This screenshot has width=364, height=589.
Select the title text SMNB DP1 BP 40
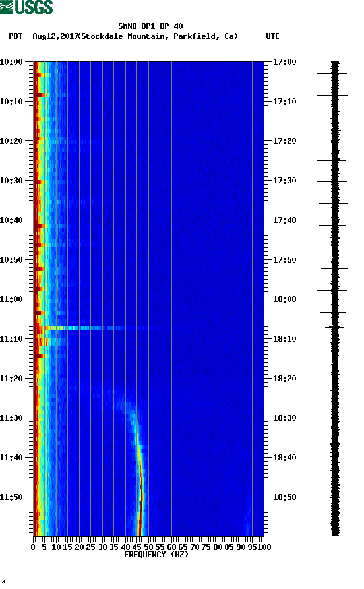pos(150,26)
